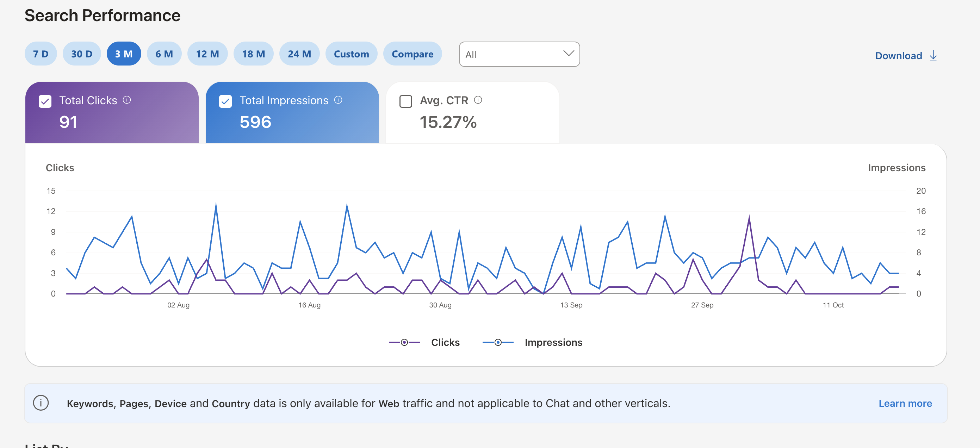
Task: Toggle the Impressions legend marker
Action: [x=498, y=342]
